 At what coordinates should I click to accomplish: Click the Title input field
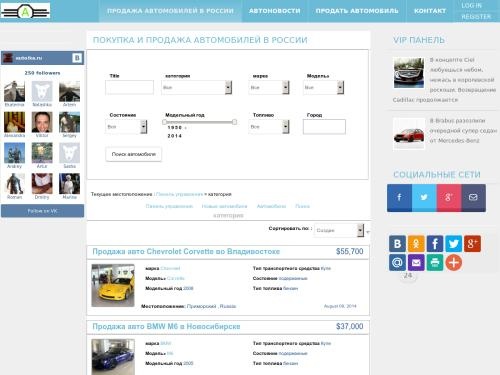tap(129, 87)
